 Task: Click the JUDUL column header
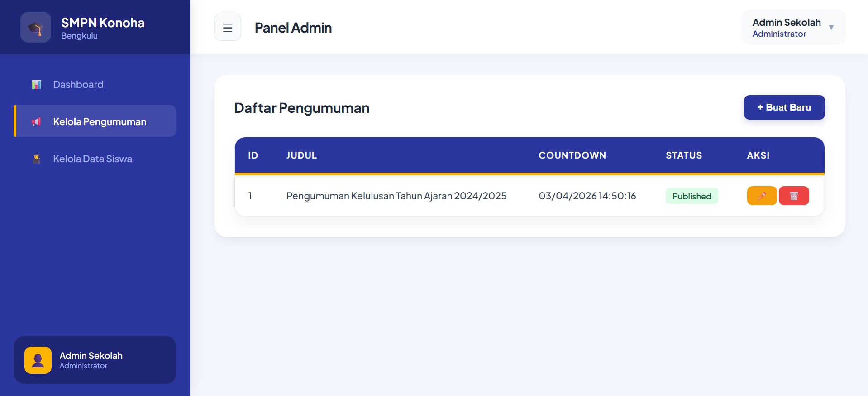[x=301, y=155]
